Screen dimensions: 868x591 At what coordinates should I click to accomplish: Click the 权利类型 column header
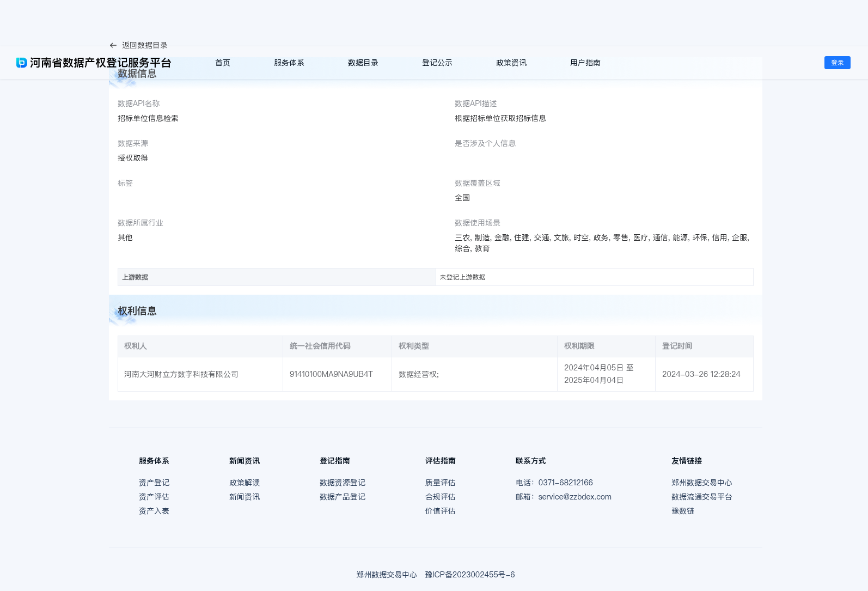475,346
